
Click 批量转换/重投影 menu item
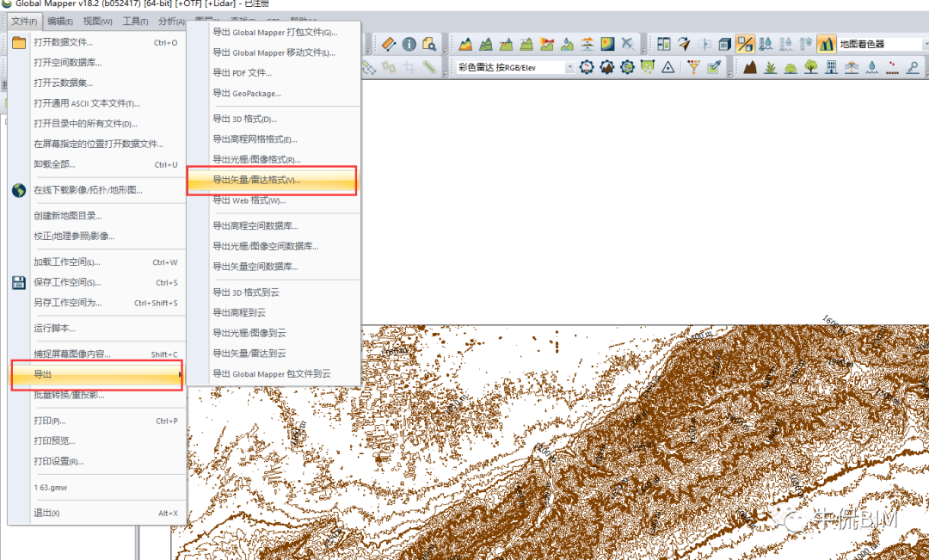click(x=96, y=395)
